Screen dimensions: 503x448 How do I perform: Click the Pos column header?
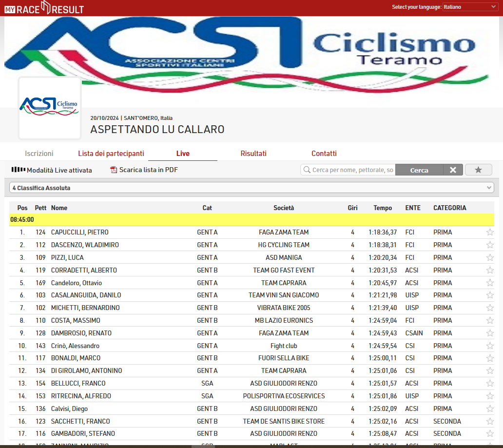pos(22,208)
